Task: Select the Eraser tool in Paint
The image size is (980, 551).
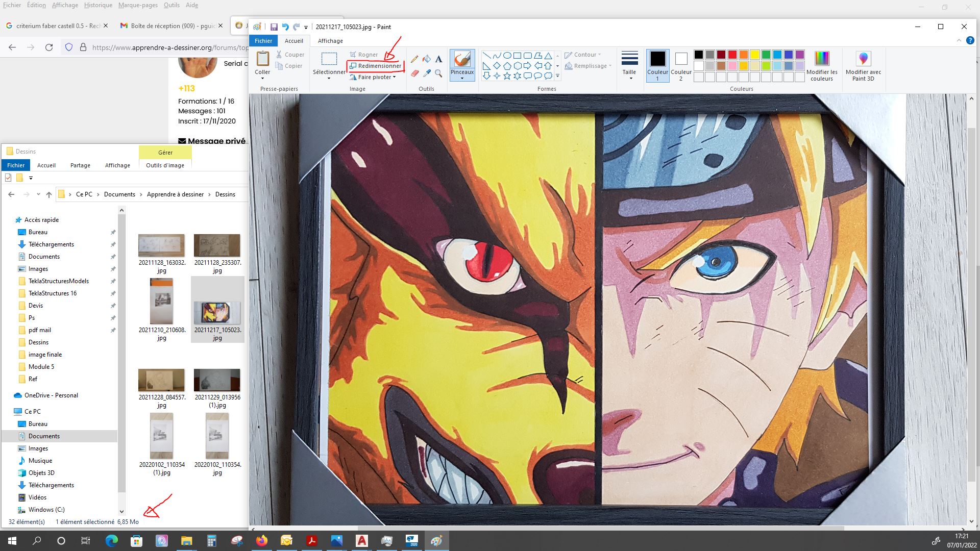Action: (x=414, y=73)
